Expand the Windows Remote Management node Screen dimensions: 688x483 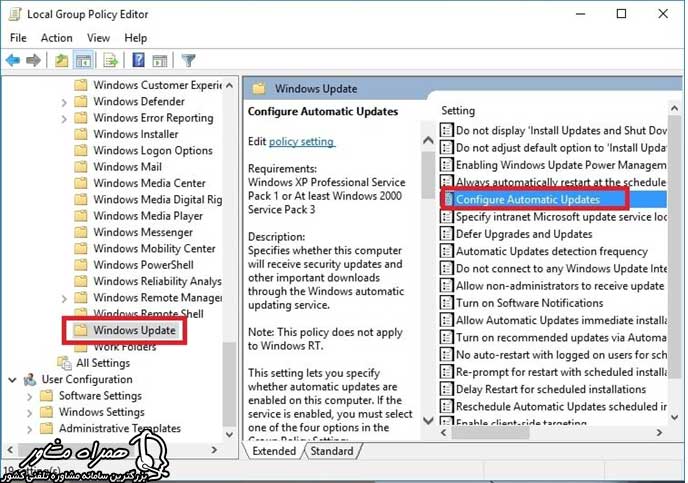tap(64, 298)
